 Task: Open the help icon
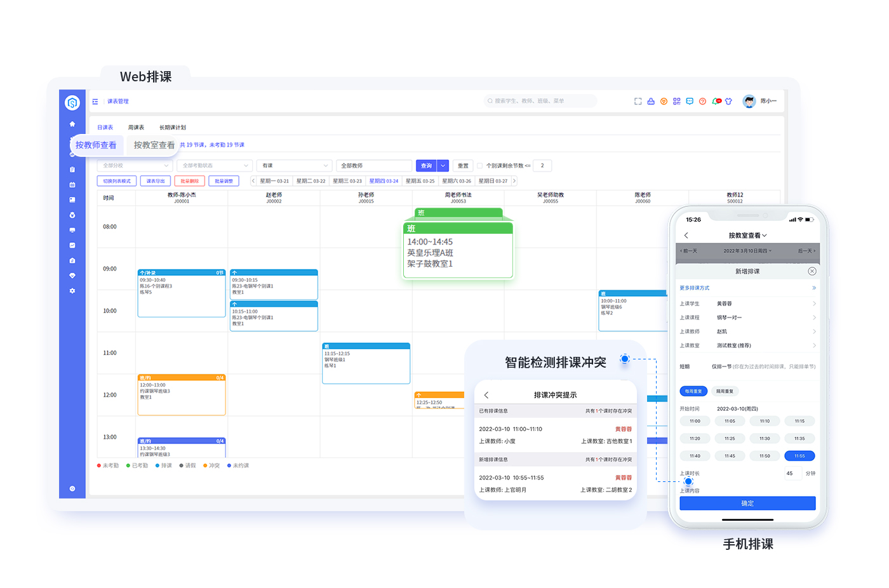coord(702,101)
